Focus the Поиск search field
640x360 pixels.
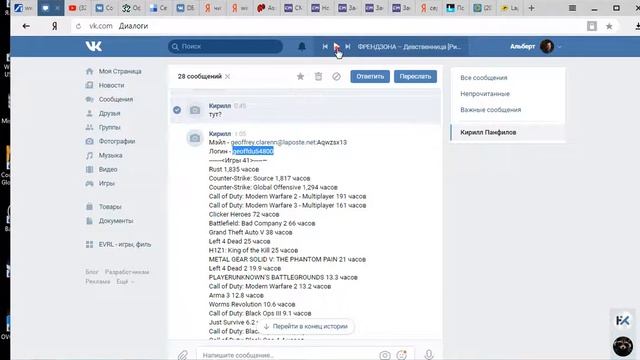(x=225, y=47)
